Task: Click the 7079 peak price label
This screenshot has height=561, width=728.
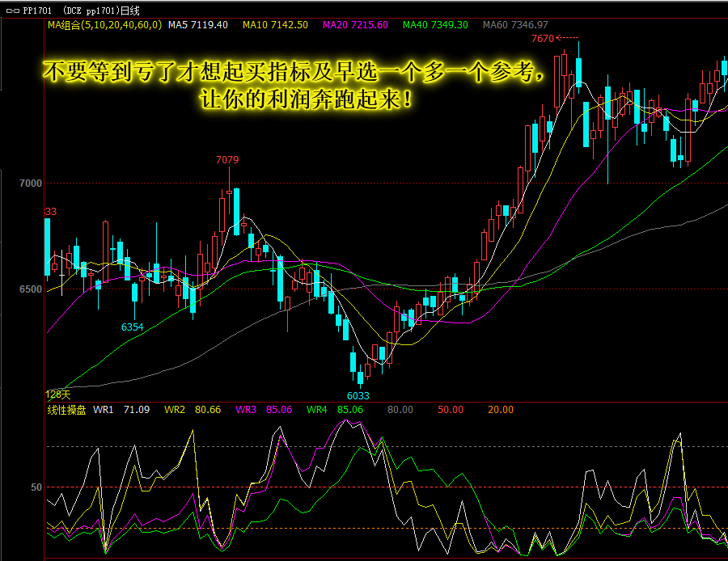Action: click(x=227, y=160)
